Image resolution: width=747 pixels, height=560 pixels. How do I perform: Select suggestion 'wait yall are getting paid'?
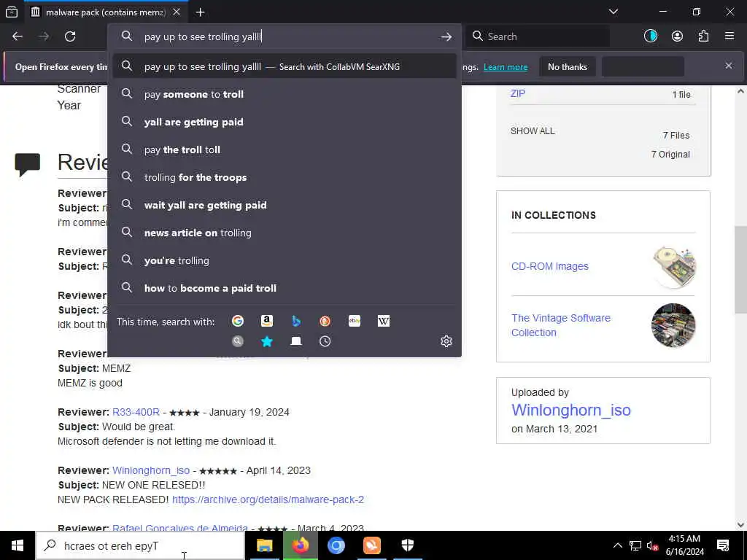(285, 205)
